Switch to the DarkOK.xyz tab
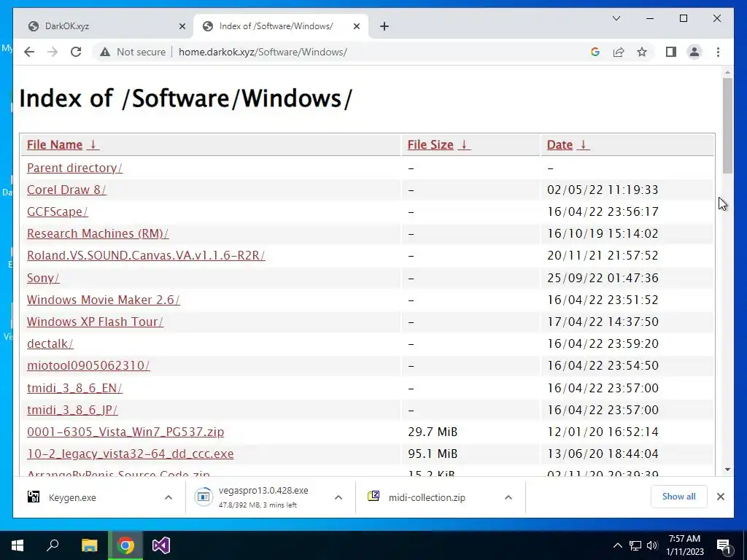This screenshot has height=560, width=747. (x=104, y=26)
